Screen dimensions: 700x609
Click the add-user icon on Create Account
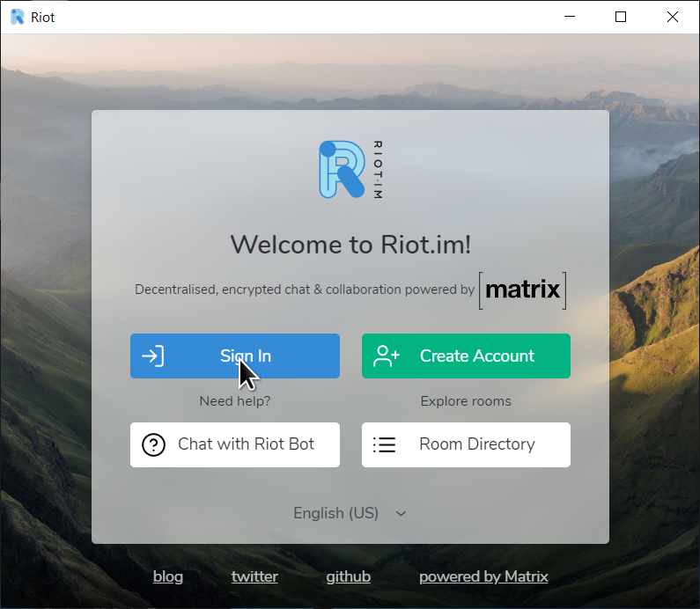pos(387,356)
